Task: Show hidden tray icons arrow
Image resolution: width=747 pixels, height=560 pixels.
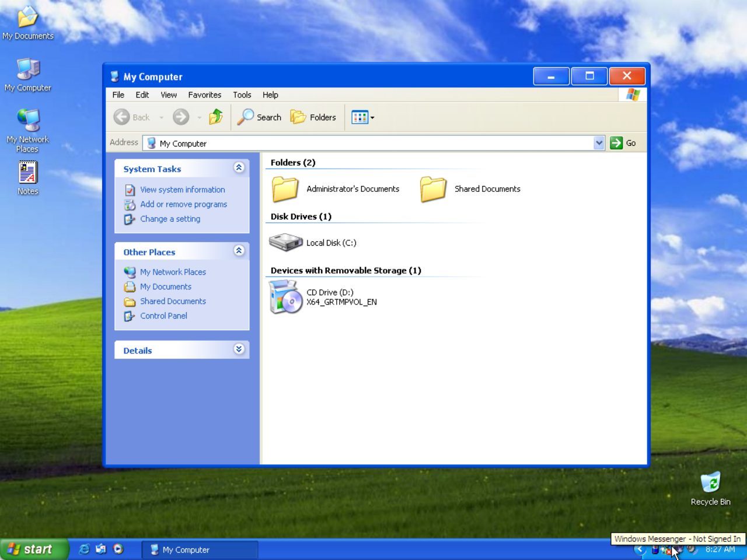Action: click(640, 549)
